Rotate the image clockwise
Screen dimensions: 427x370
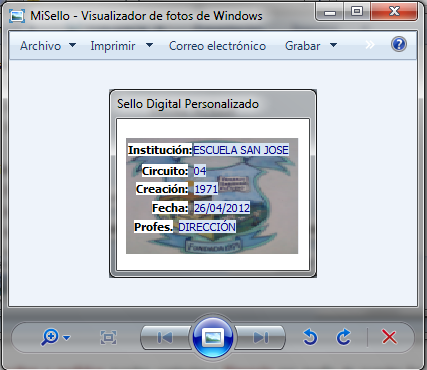344,337
